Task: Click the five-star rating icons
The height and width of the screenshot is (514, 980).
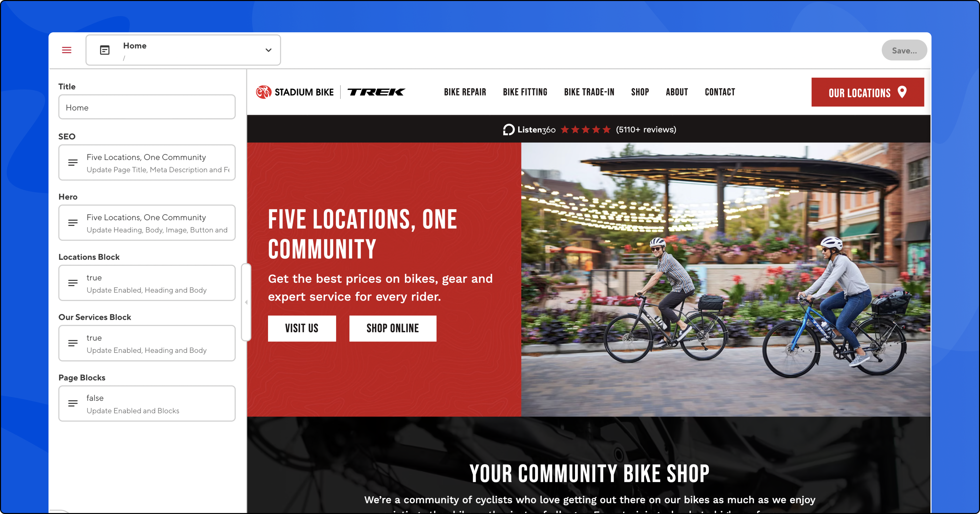Action: (x=586, y=130)
